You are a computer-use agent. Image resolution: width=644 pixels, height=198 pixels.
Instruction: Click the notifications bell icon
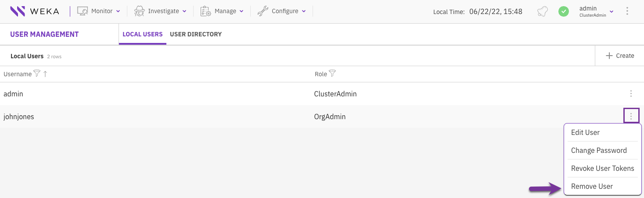543,12
